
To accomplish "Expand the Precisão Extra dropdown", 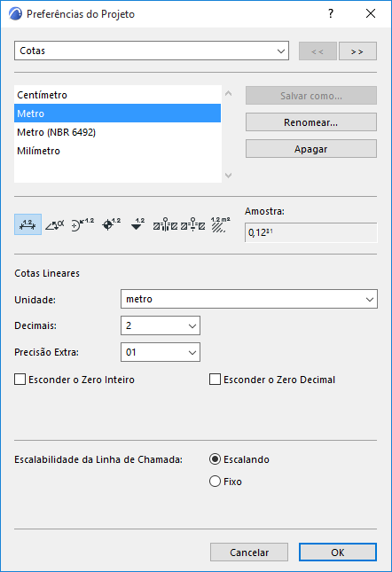I will coord(161,352).
